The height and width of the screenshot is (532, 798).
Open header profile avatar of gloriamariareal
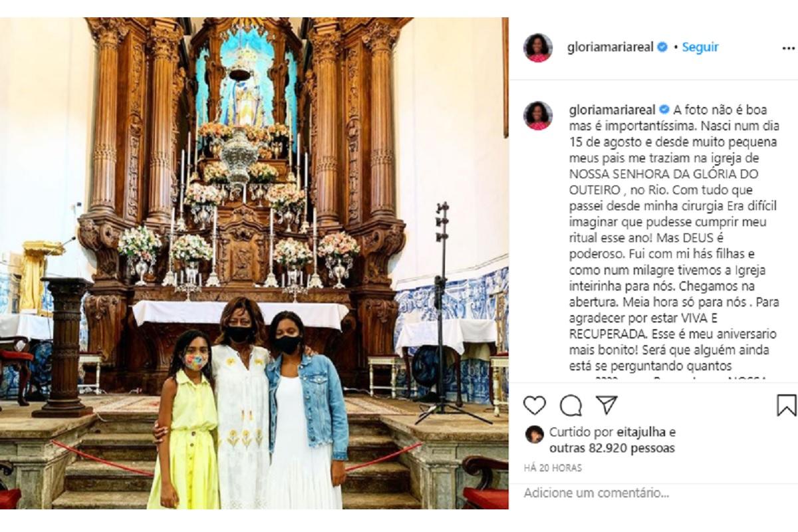pos(538,48)
